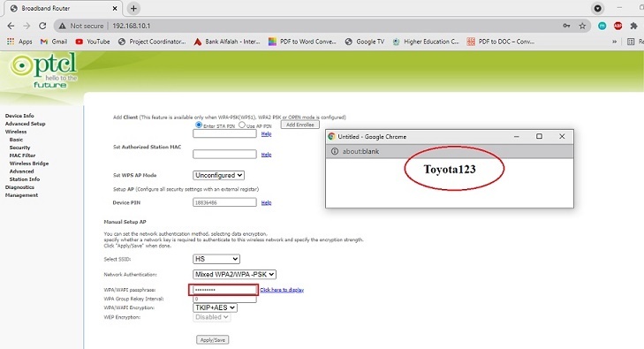Open the Extensions puzzle icon
Viewport: 644px width, 349px height.
click(633, 26)
